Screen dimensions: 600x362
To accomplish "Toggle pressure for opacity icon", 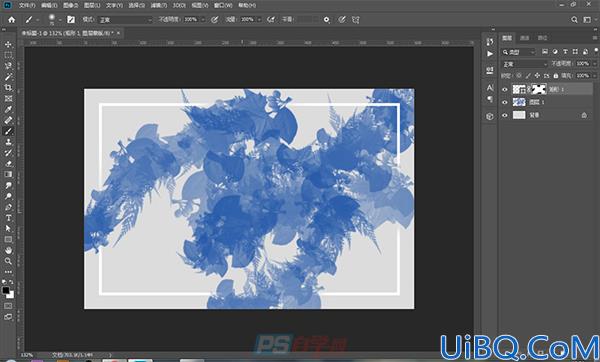I will (215, 20).
